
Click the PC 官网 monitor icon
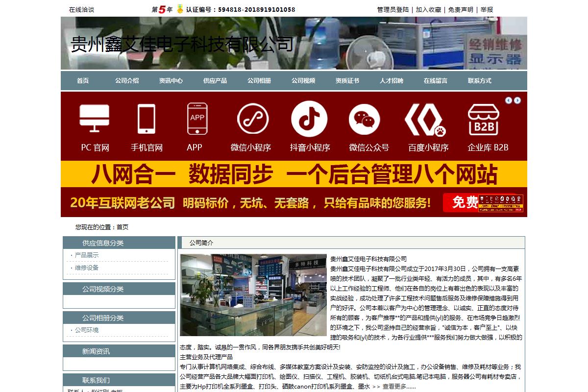(95, 118)
